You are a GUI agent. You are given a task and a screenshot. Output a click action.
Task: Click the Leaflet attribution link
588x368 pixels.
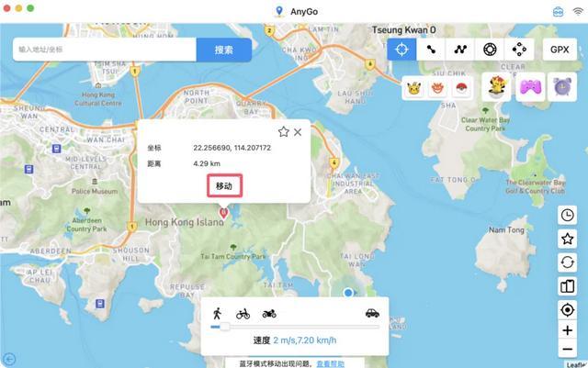pyautogui.click(x=576, y=364)
